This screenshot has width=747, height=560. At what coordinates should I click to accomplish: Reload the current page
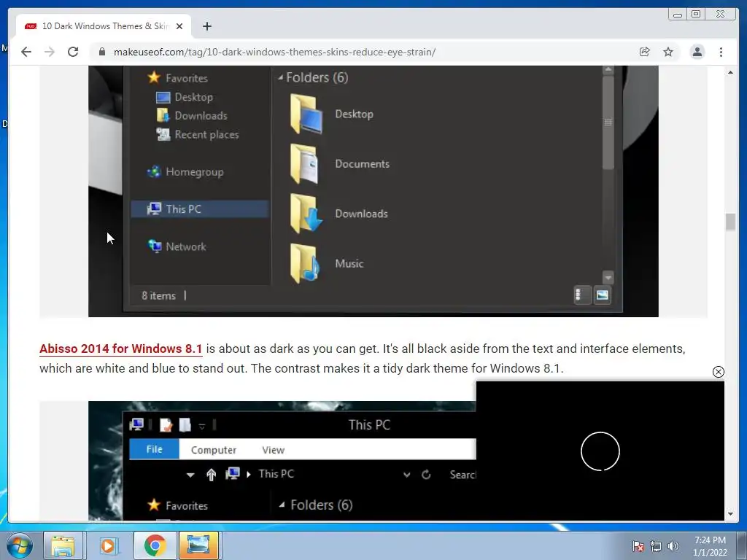point(73,52)
